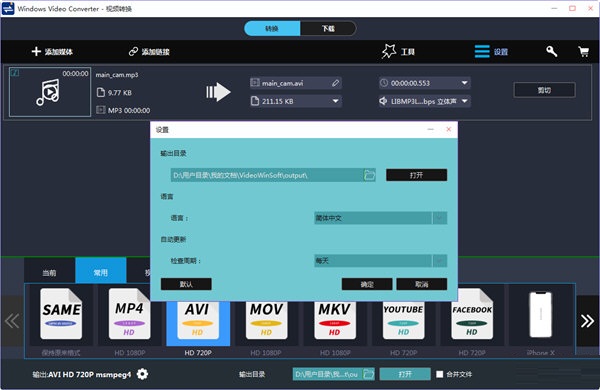Click the black open button beside output path
The image size is (600, 390).
point(416,175)
